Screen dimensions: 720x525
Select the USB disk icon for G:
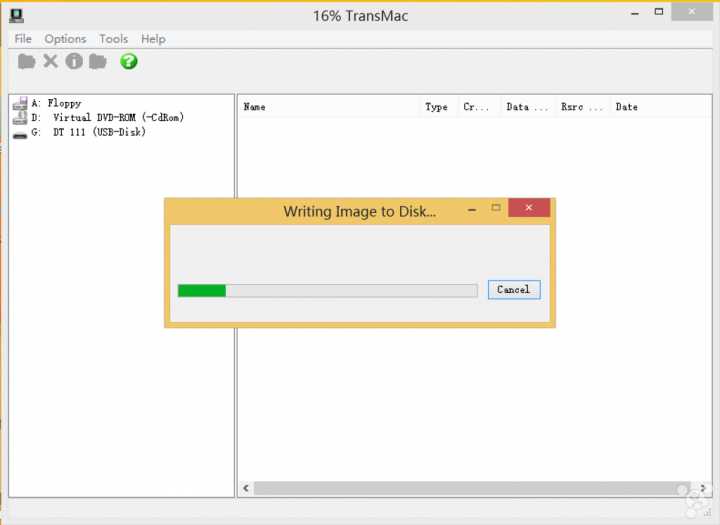[x=20, y=135]
